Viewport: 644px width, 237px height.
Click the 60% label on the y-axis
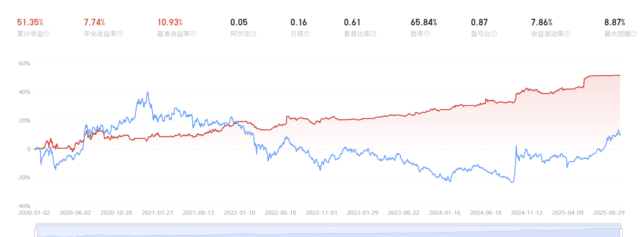click(x=24, y=63)
